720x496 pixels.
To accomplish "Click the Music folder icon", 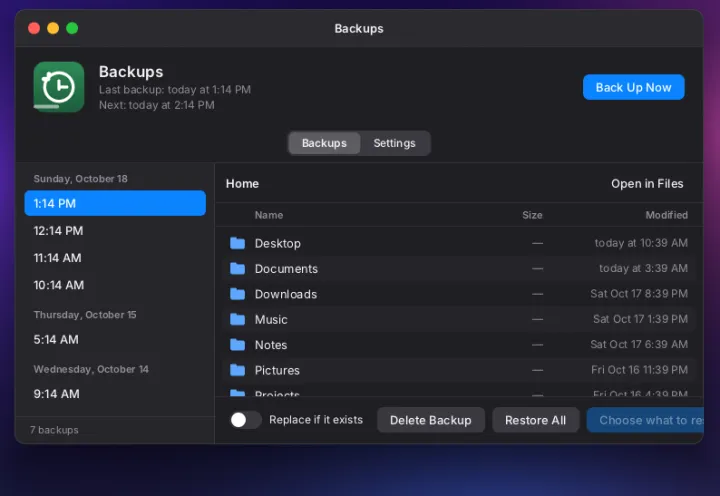I will coord(237,319).
